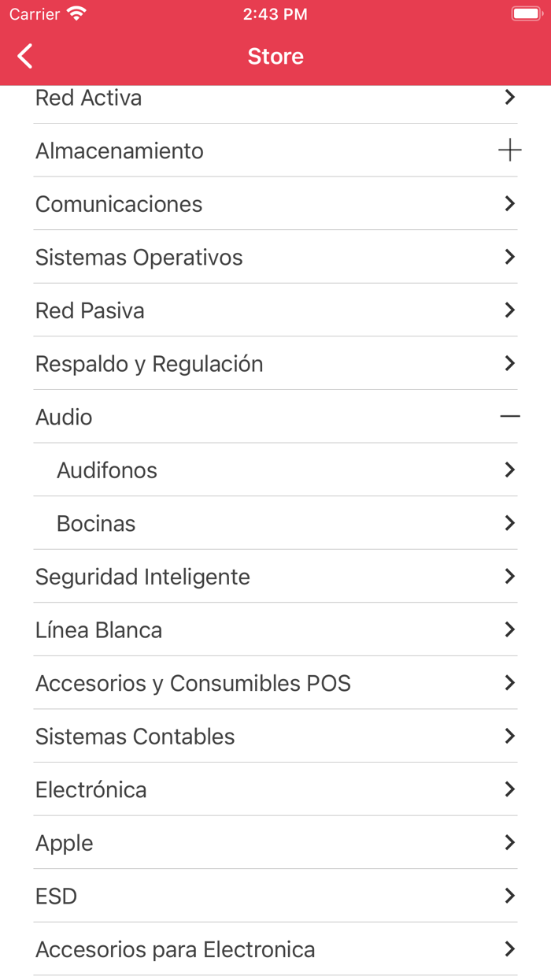551x980 pixels.
Task: Tap the Respaldo y Regulación chevron
Action: tap(509, 363)
